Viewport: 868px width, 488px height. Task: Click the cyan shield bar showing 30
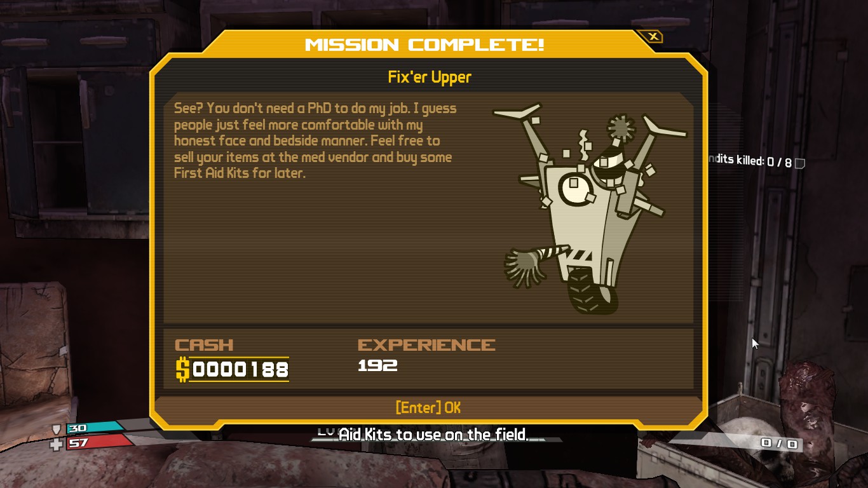93,428
